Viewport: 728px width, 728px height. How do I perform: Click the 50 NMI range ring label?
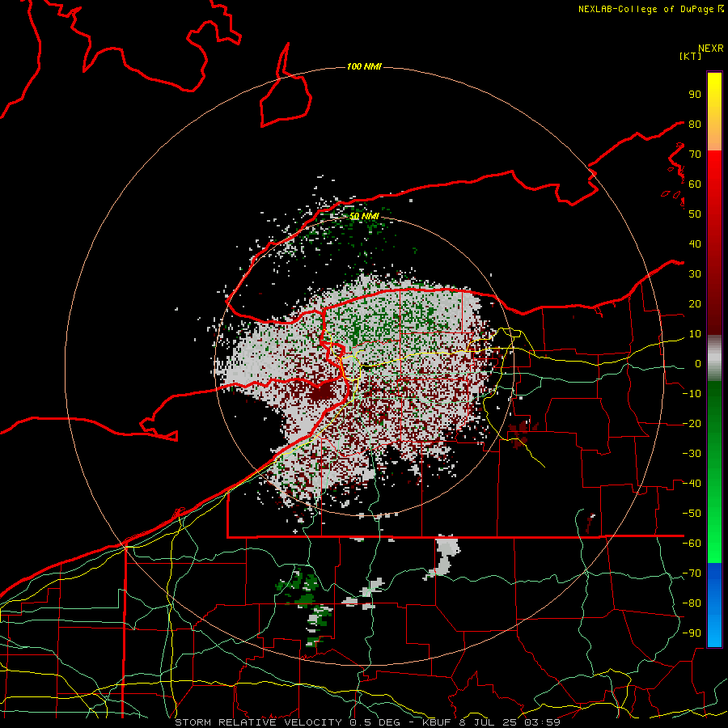point(364,216)
